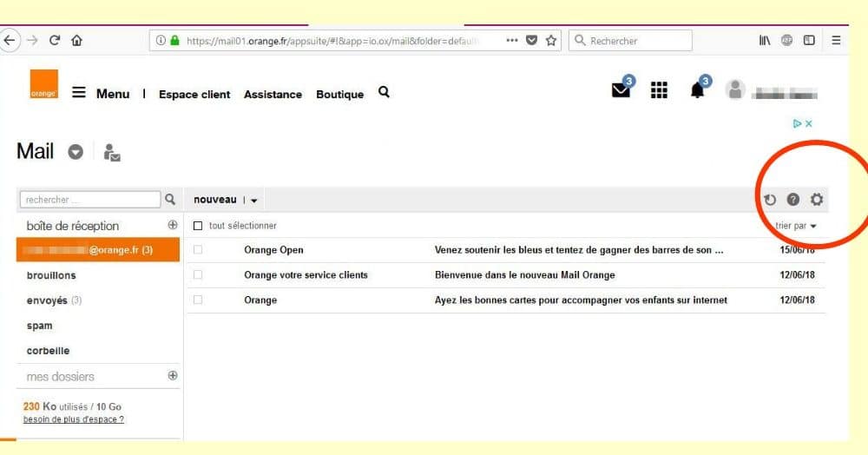The image size is (868, 455).
Task: Open Firefox library icon
Action: (x=765, y=41)
